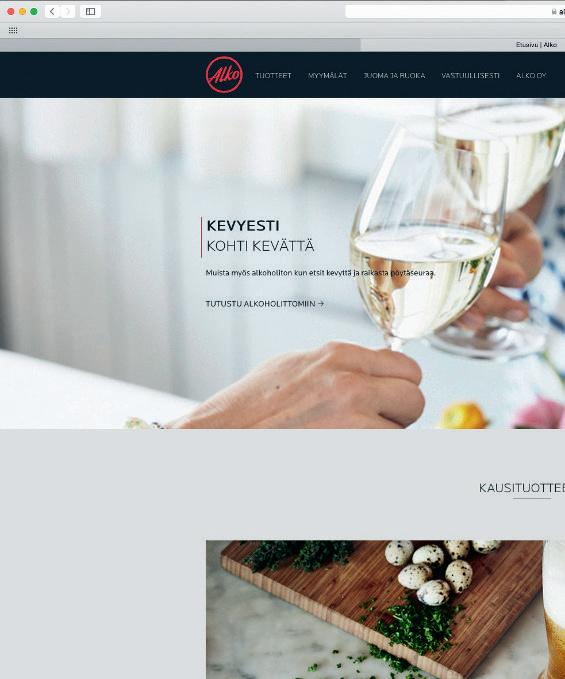Open the VASTUULLISESTI menu item
The image size is (565, 679).
click(x=470, y=75)
